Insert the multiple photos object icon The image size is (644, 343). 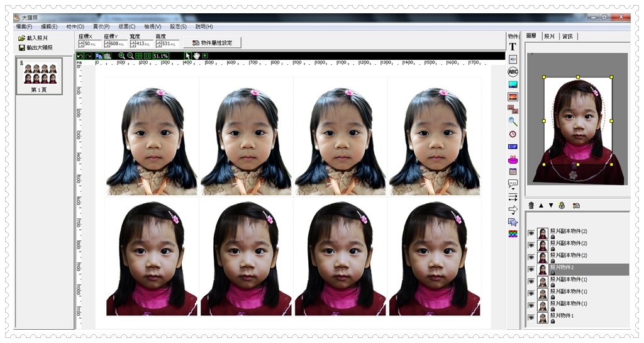point(513,110)
